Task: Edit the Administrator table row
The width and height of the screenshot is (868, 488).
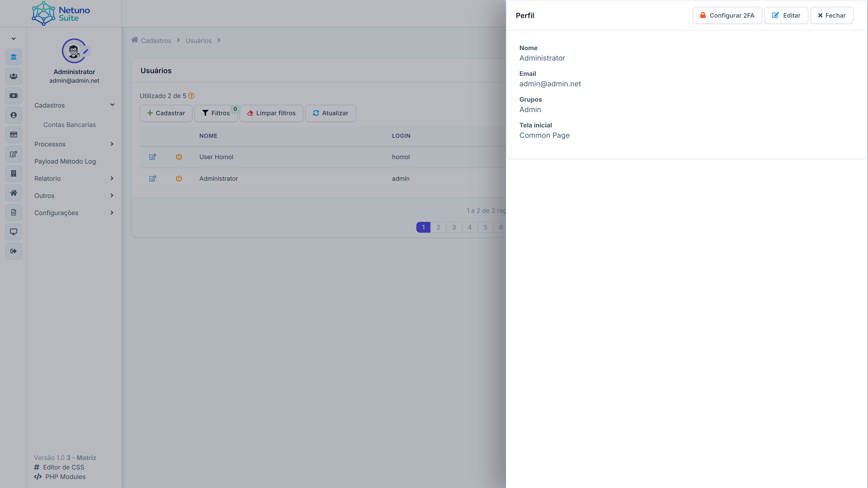Action: [x=153, y=178]
